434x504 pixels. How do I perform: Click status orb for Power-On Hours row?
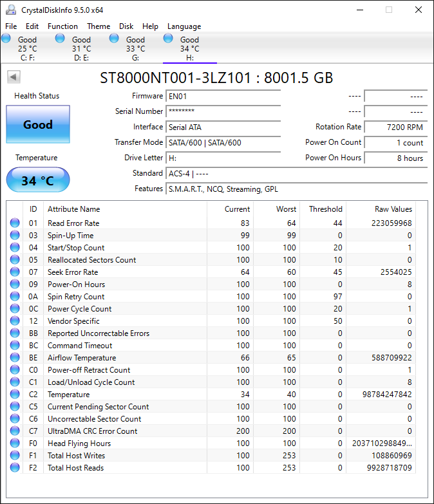[x=15, y=284]
